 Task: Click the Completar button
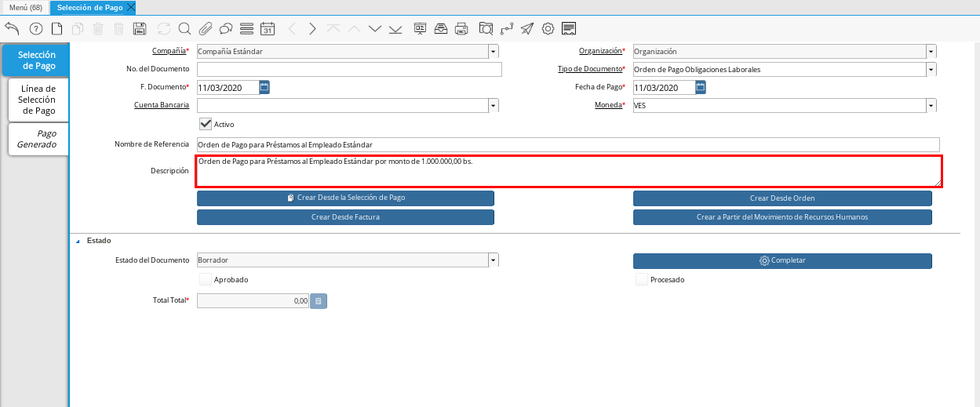[x=782, y=260]
